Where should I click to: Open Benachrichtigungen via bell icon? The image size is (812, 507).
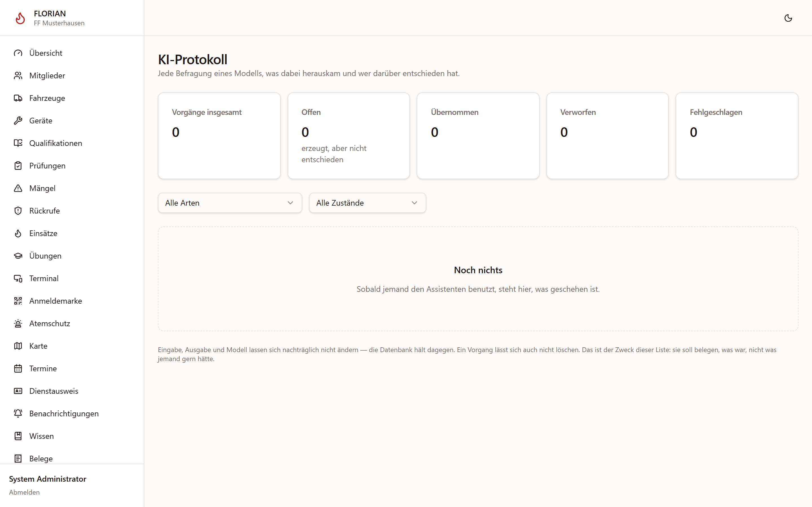(x=18, y=413)
